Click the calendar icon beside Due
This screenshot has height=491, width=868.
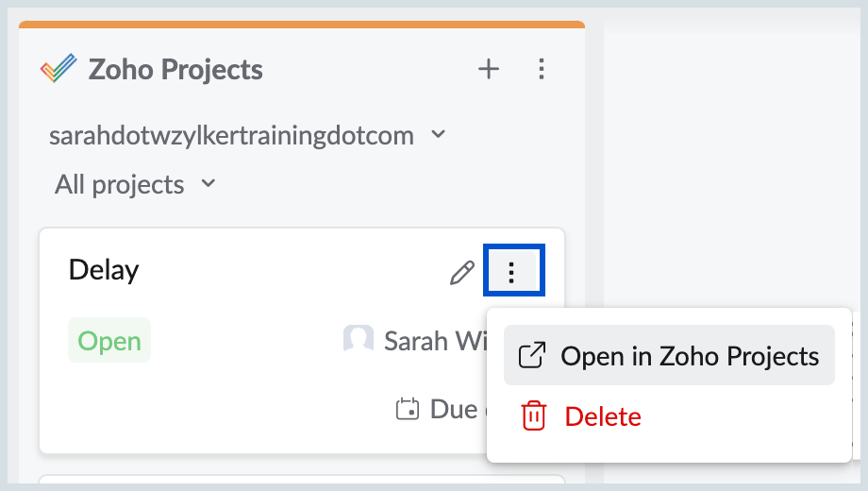[407, 409]
